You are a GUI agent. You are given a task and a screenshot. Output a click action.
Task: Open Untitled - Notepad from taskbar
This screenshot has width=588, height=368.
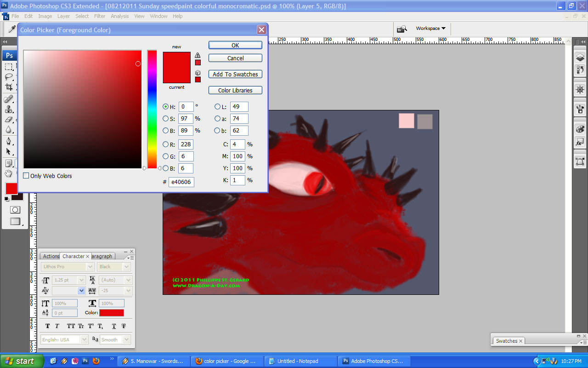point(301,361)
